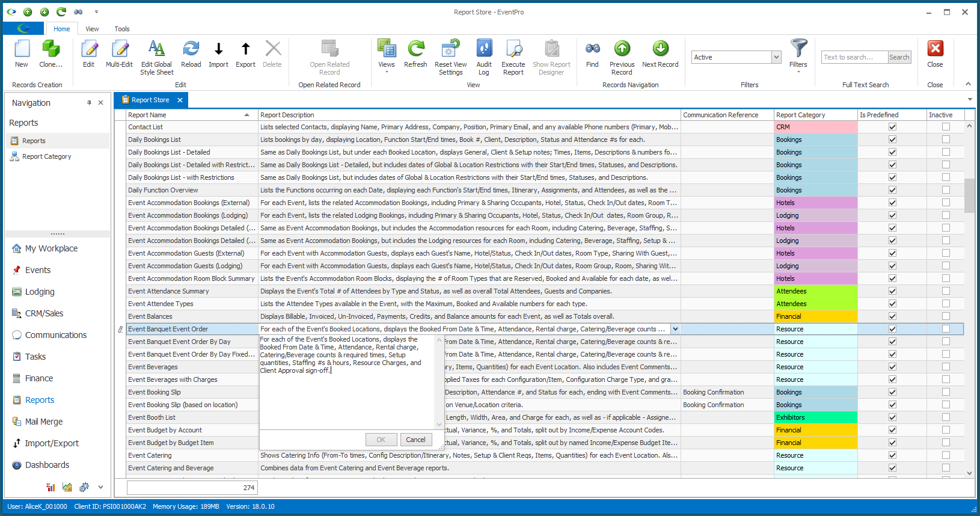Viewport: 980px width, 516px height.
Task: Toggle Inactive for Event Booth List
Action: 946,417
